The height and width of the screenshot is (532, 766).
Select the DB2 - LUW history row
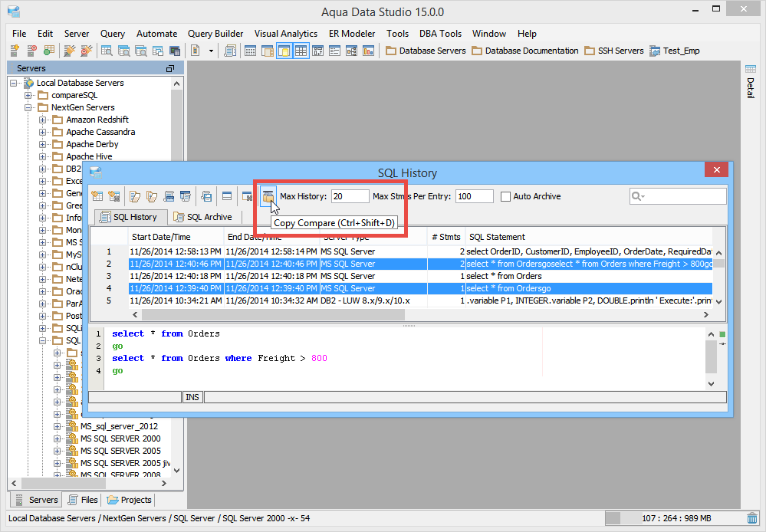click(420, 300)
